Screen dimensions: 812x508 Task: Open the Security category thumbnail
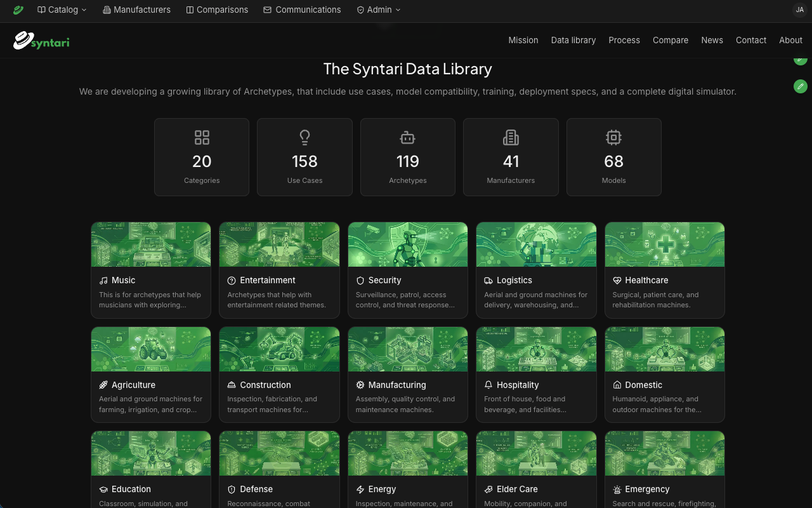click(408, 244)
